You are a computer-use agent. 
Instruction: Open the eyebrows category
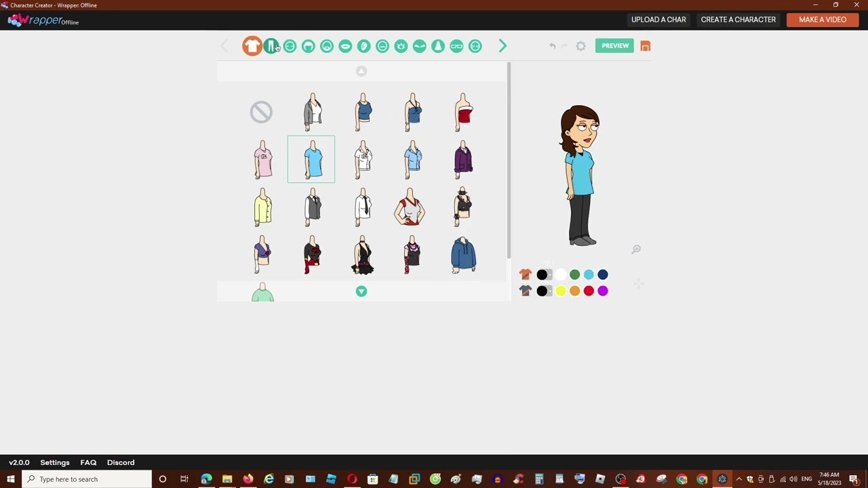tap(420, 46)
